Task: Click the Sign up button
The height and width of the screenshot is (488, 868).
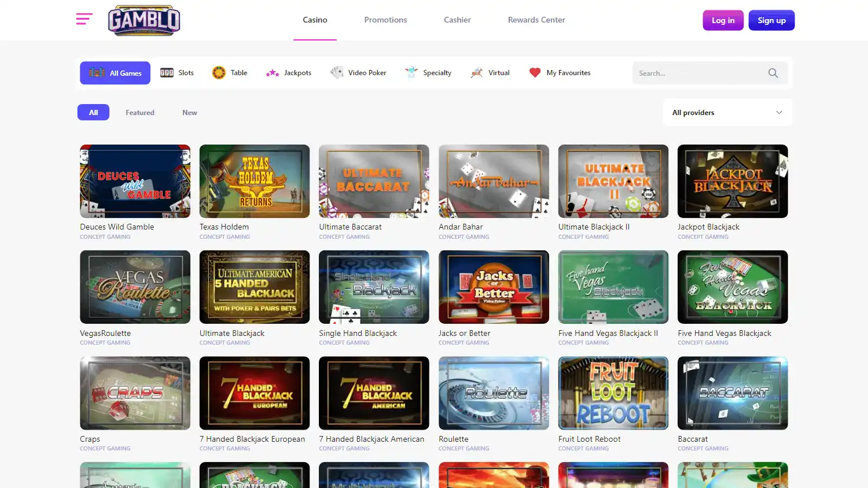Action: click(x=772, y=20)
